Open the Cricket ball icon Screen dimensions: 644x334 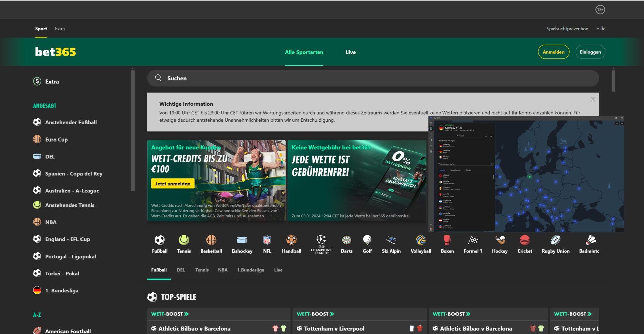pos(525,240)
